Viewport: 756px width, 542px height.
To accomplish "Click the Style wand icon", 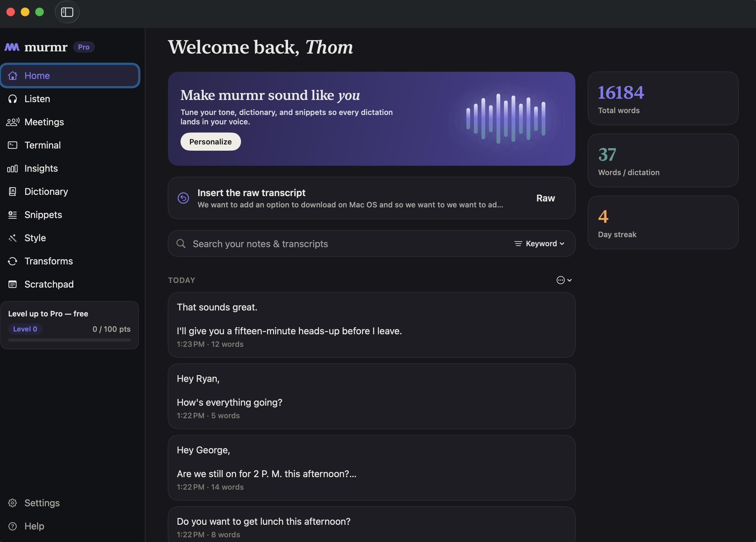I will [x=13, y=238].
